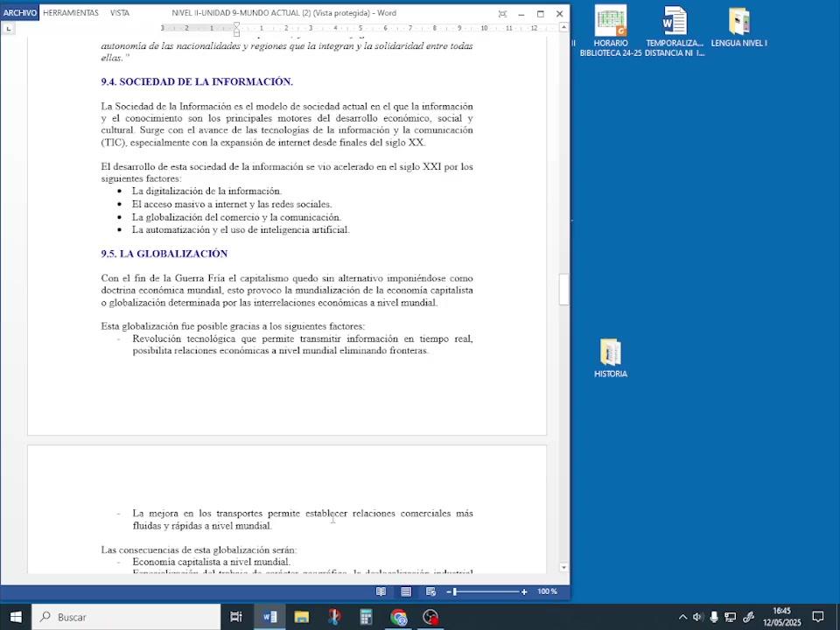Toggle full screen reading mode icon in title bar
This screenshot has height=630, width=840.
tap(502, 14)
